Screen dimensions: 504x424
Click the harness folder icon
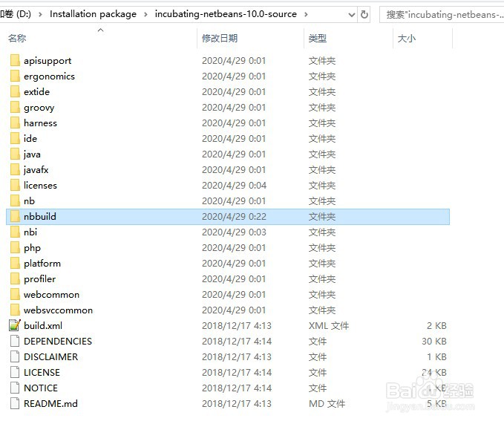[15, 123]
